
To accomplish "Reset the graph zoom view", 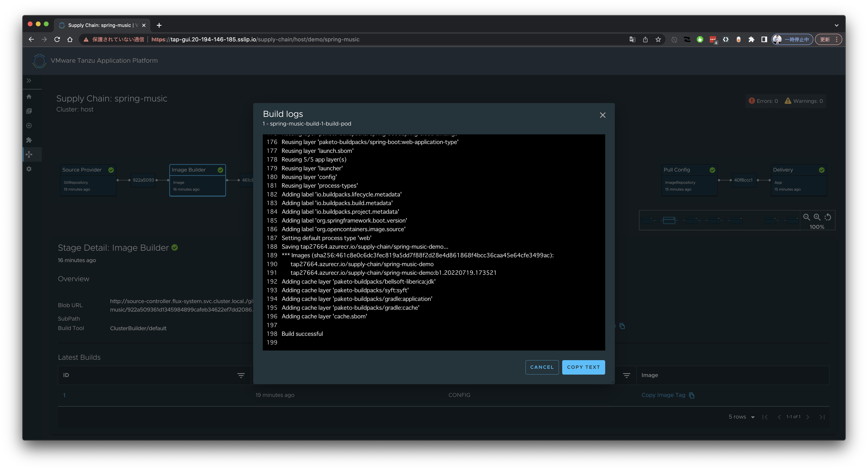I will [828, 217].
